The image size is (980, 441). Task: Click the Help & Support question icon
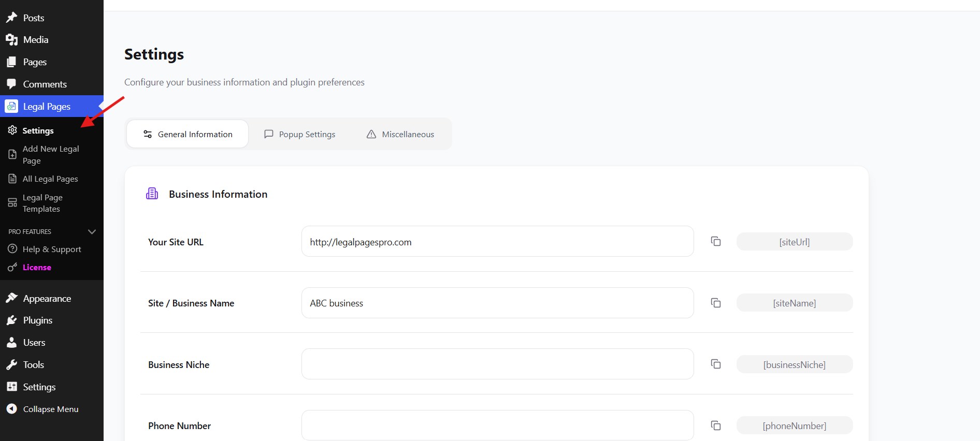(x=12, y=249)
